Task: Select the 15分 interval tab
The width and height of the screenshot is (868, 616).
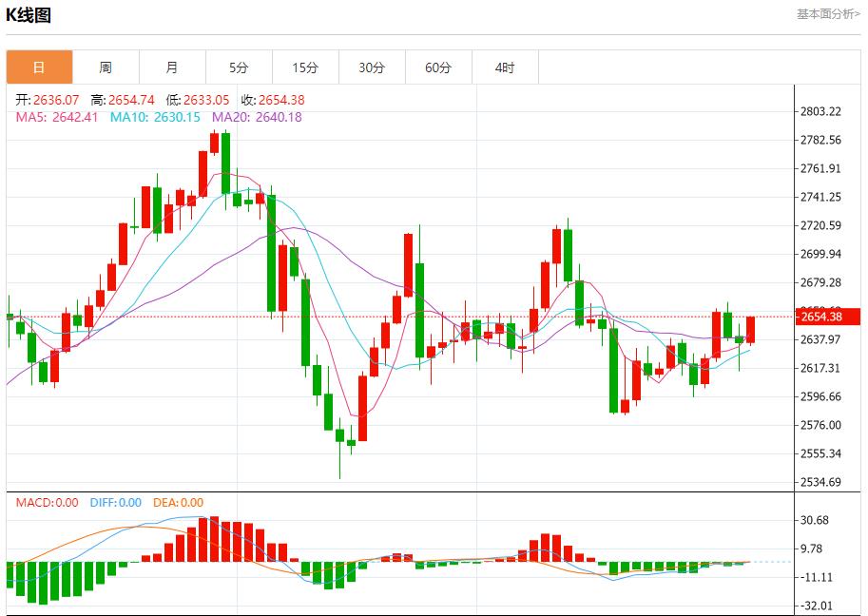Action: [x=304, y=67]
